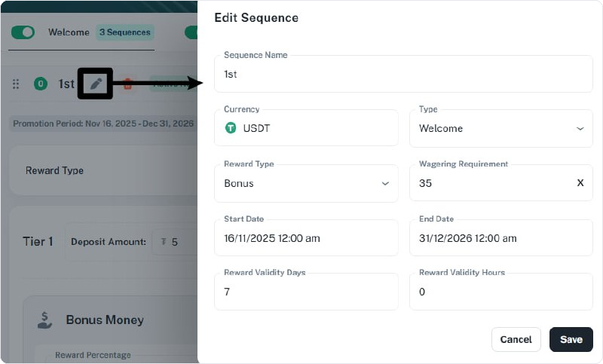Click the Tether symbol in Deposit Amount
This screenshot has width=603, height=364.
coord(164,241)
